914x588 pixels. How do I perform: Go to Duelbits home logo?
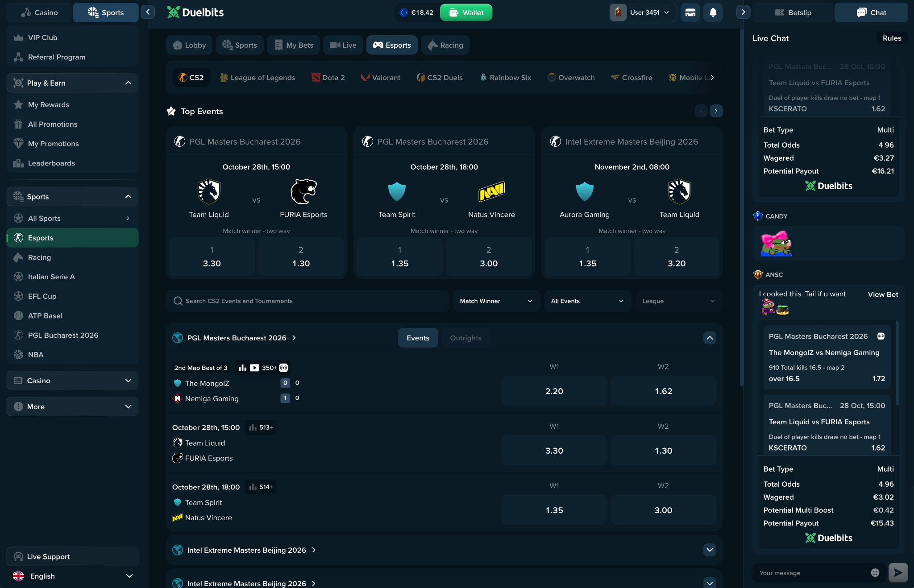coord(195,12)
